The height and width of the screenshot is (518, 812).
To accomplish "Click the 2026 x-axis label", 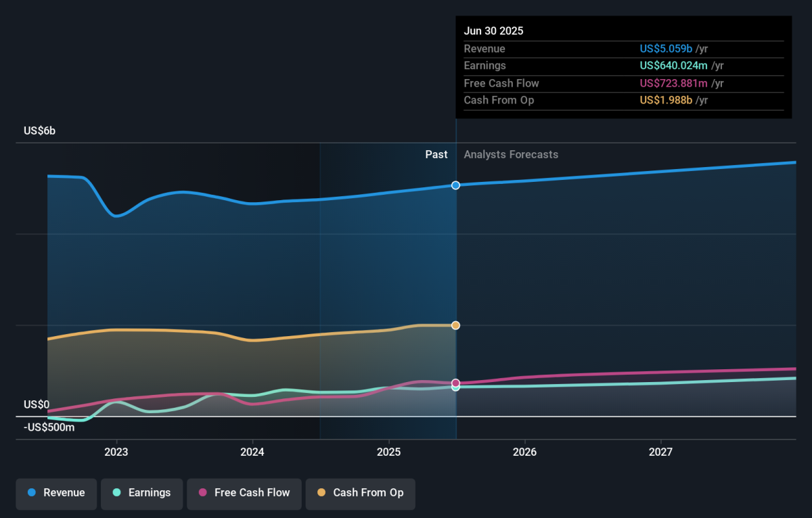I will 525,452.
